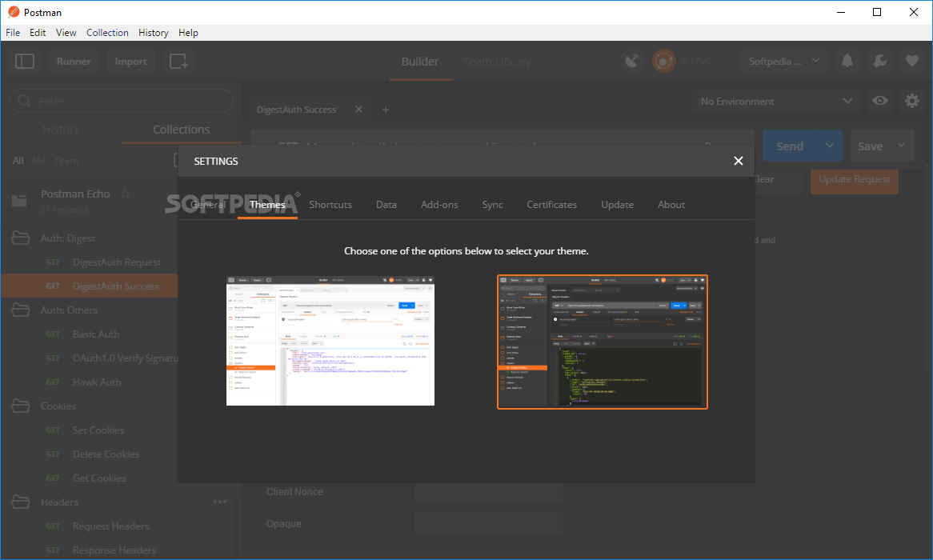Open the Update settings tab

[x=617, y=204]
